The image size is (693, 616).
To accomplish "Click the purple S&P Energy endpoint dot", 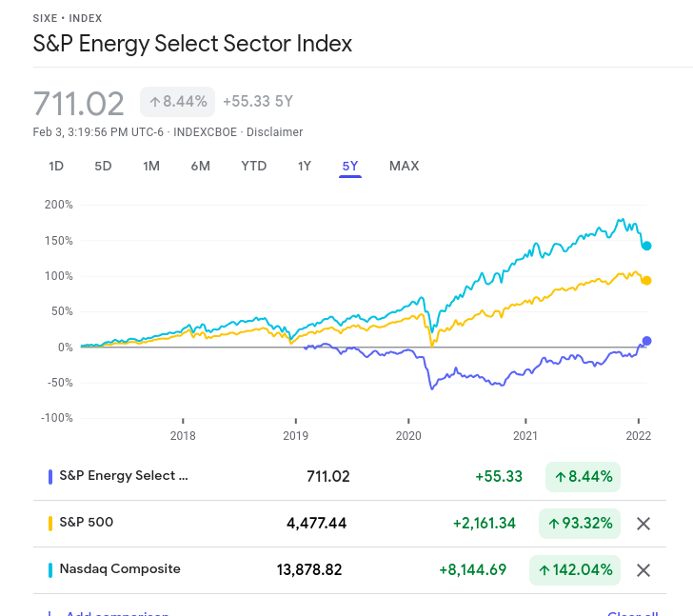I will point(647,341).
